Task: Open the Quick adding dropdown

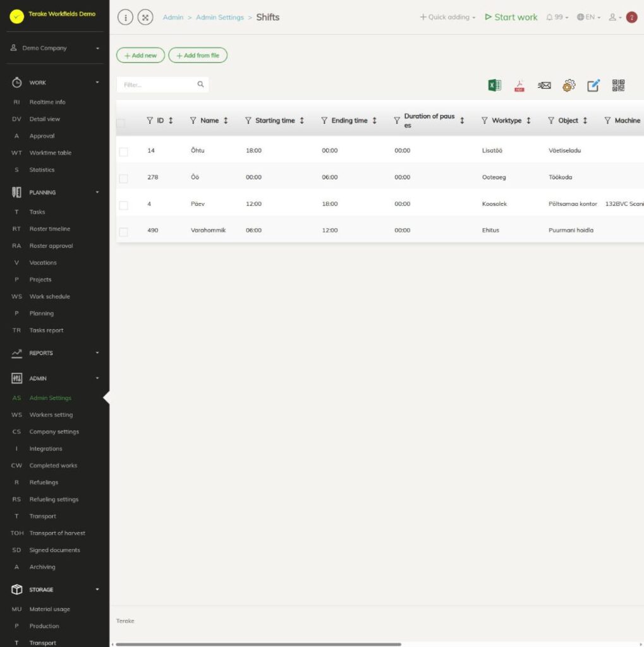Action: click(447, 17)
